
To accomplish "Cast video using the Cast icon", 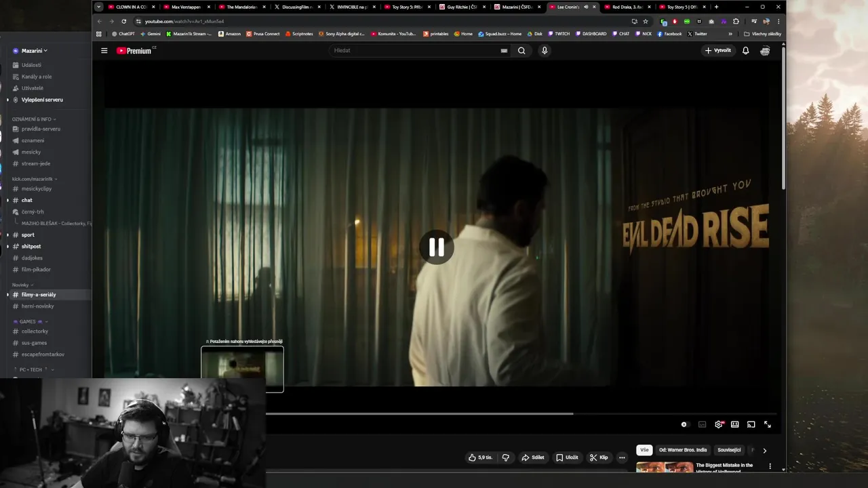I will pos(751,424).
